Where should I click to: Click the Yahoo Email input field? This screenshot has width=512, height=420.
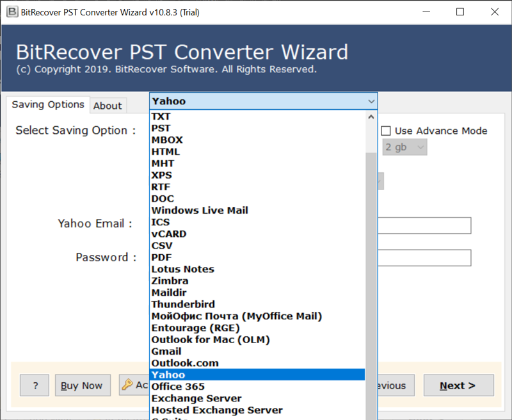click(424, 225)
